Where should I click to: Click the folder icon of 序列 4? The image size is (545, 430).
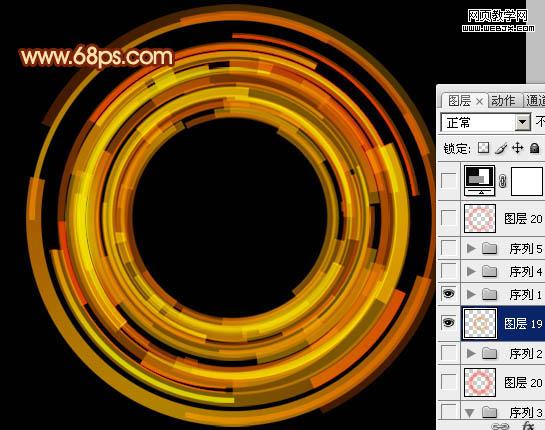(x=490, y=271)
